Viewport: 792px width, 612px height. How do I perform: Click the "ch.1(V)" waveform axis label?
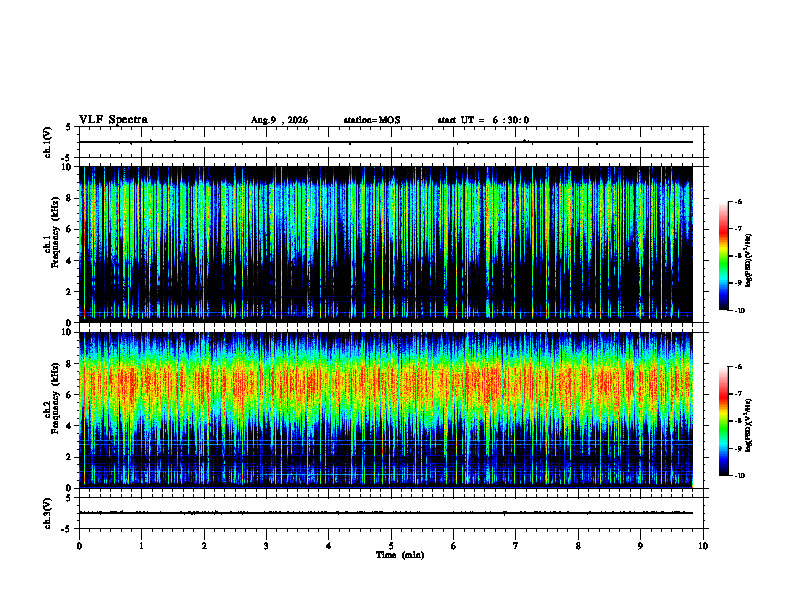click(48, 142)
